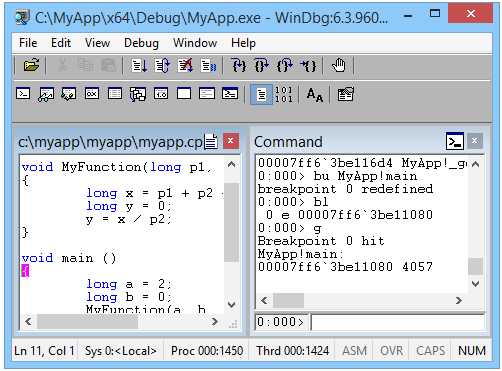Viewport: 502px width, 371px height.
Task: Click highlighted brace under void main
Action: (x=25, y=271)
